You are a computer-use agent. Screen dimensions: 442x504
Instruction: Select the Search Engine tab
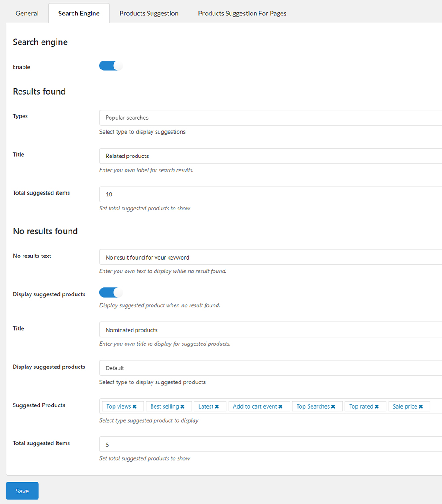click(x=79, y=13)
